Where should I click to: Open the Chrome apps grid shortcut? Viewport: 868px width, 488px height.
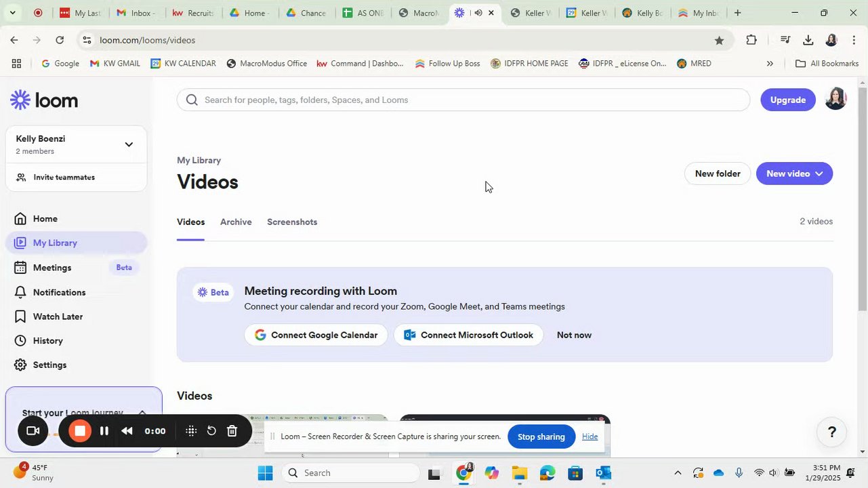16,64
